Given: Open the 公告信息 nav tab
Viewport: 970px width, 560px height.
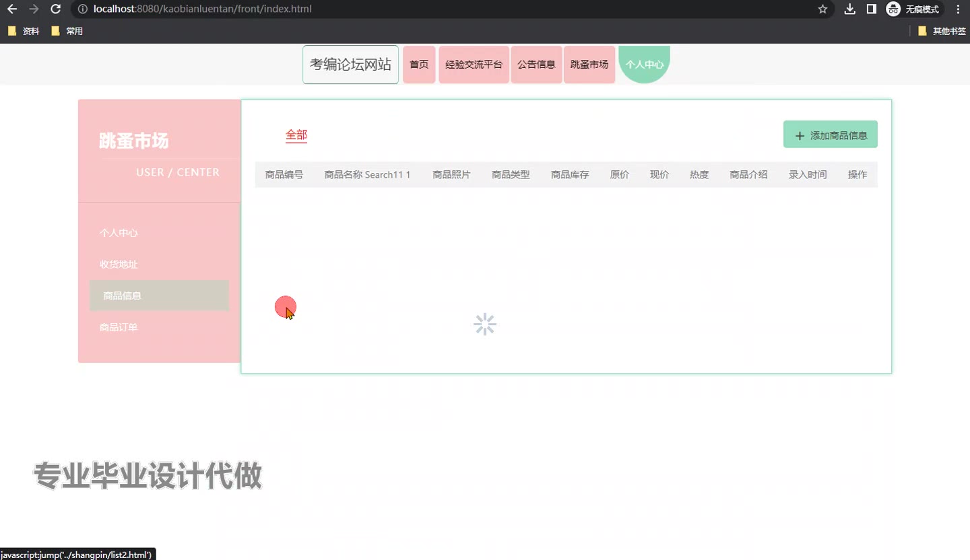Looking at the screenshot, I should pos(536,65).
